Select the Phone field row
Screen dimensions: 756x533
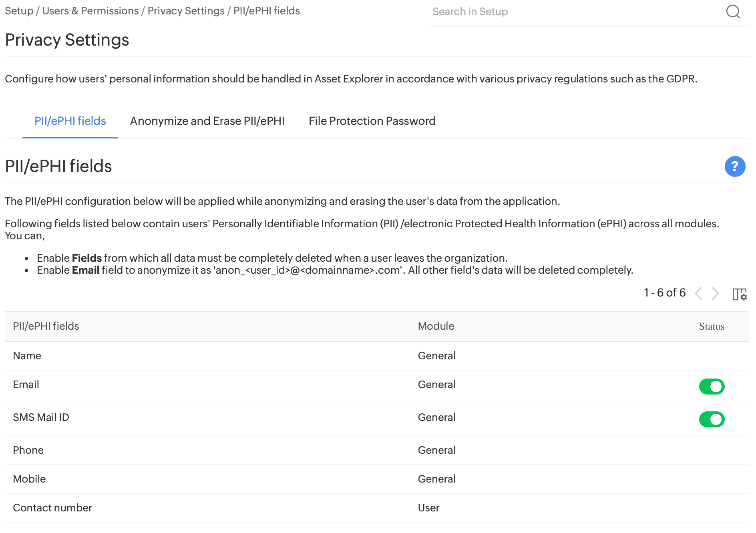28,450
